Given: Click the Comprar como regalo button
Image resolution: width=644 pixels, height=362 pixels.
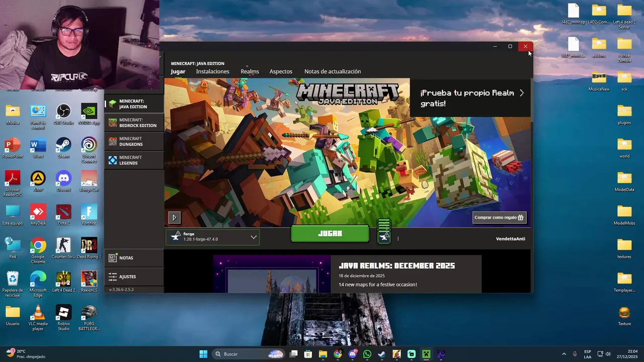Looking at the screenshot, I should pyautogui.click(x=499, y=217).
